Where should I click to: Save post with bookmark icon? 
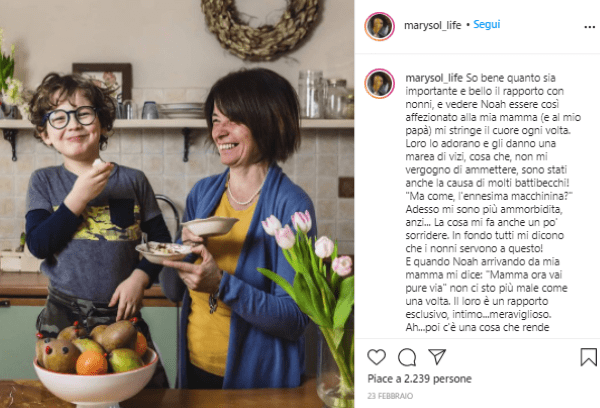point(589,357)
